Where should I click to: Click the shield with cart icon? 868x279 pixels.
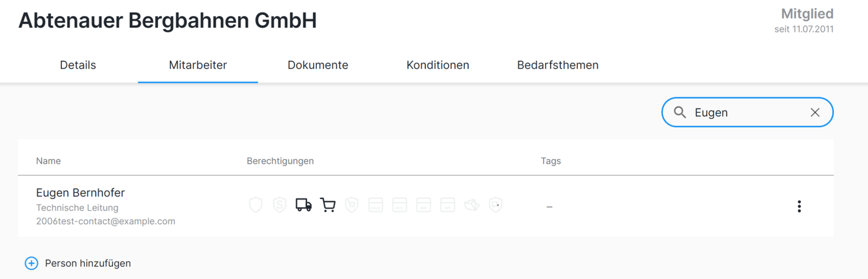point(352,205)
